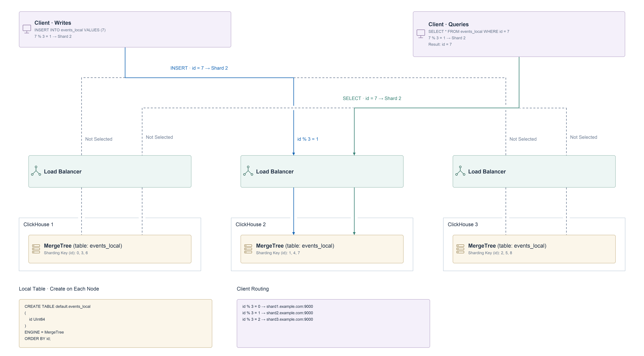Click MergeTree title in ClickHouse 2 node
Image resolution: width=644 pixels, height=356 pixels.
295,246
